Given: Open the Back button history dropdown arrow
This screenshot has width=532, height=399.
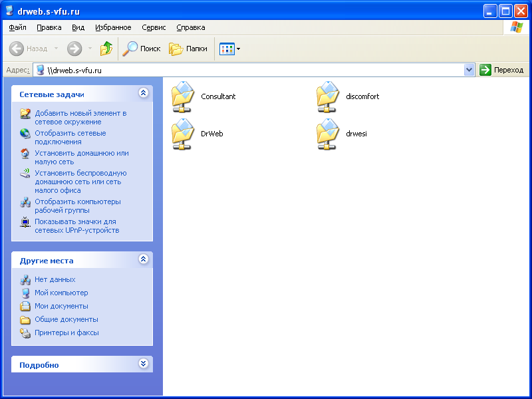Looking at the screenshot, I should click(x=56, y=49).
